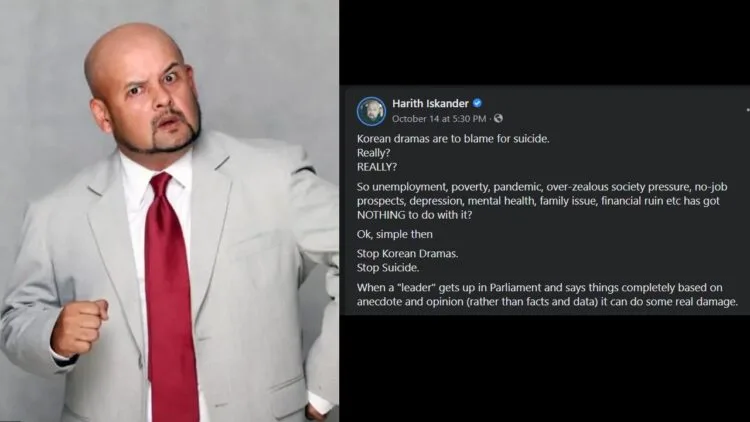Screen dimensions: 750x422
Task: Click the line 'Stop Suicide.'
Action: 388,268
